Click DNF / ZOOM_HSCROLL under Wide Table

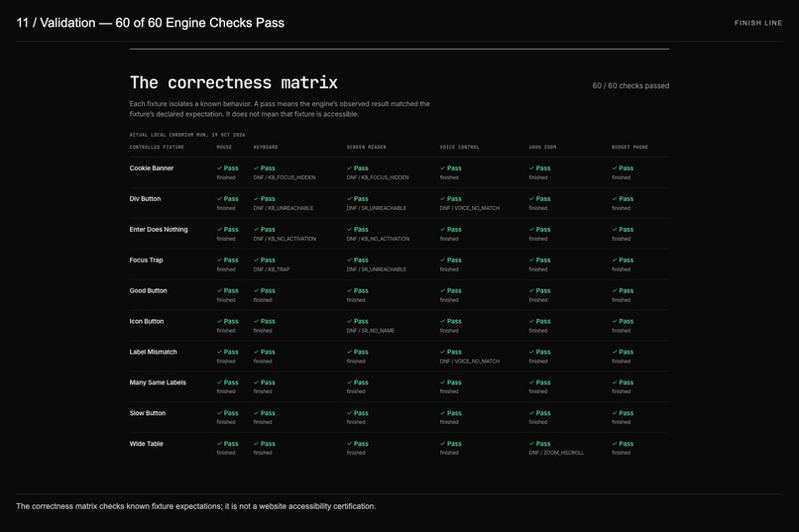tap(556, 453)
